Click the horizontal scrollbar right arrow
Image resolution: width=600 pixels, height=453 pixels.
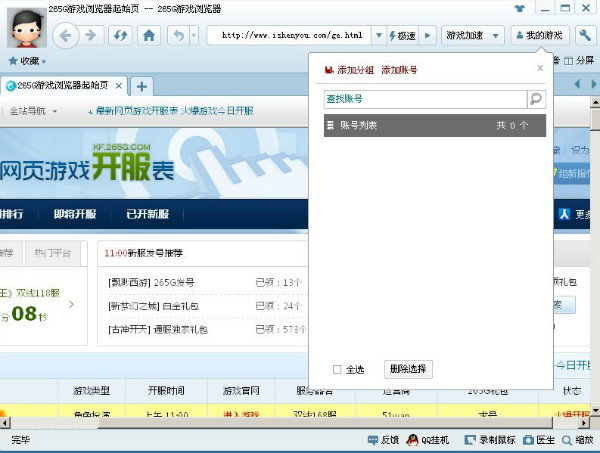click(x=584, y=423)
